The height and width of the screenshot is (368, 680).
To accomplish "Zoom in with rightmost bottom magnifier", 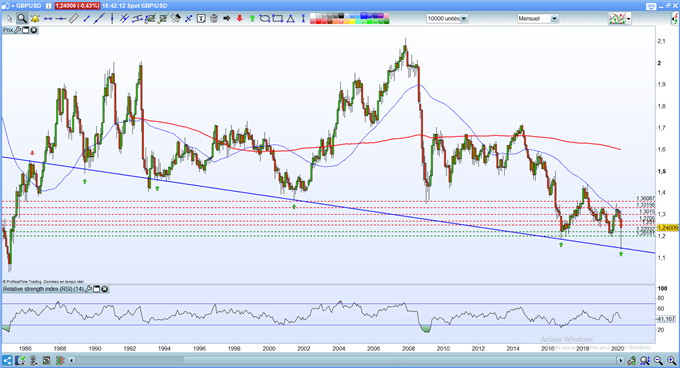I will click(671, 360).
